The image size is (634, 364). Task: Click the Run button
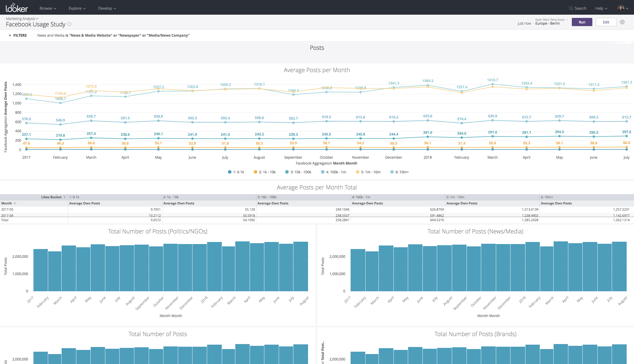(582, 22)
